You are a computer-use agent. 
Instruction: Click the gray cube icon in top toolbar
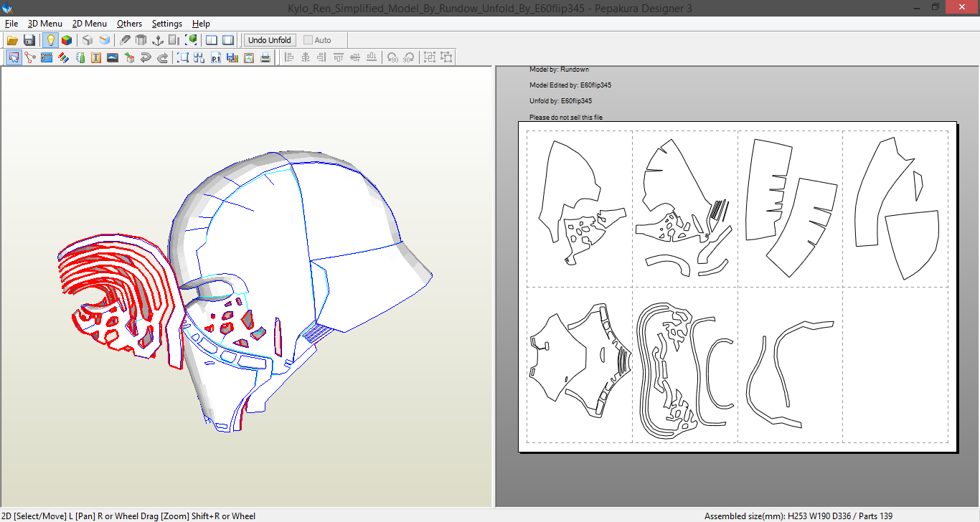coord(88,40)
